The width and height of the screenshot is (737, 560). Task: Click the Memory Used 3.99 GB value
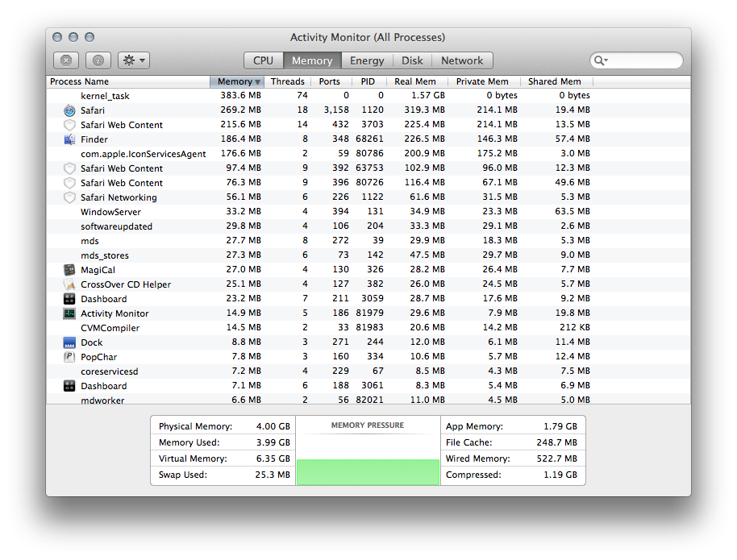[x=273, y=442]
